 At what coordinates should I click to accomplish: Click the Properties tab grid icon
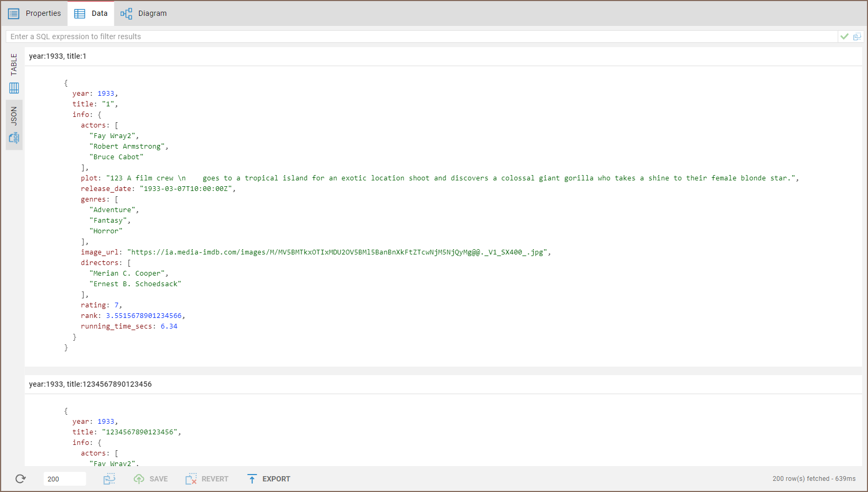point(13,13)
